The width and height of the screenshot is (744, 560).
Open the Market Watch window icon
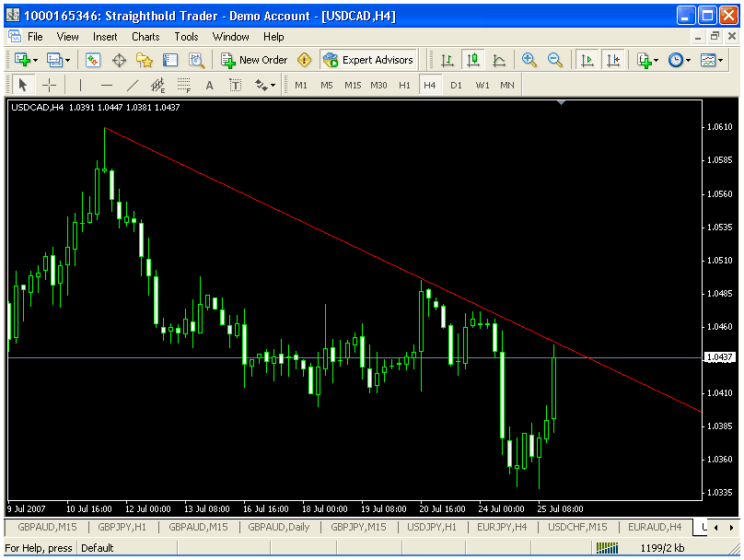click(x=93, y=60)
